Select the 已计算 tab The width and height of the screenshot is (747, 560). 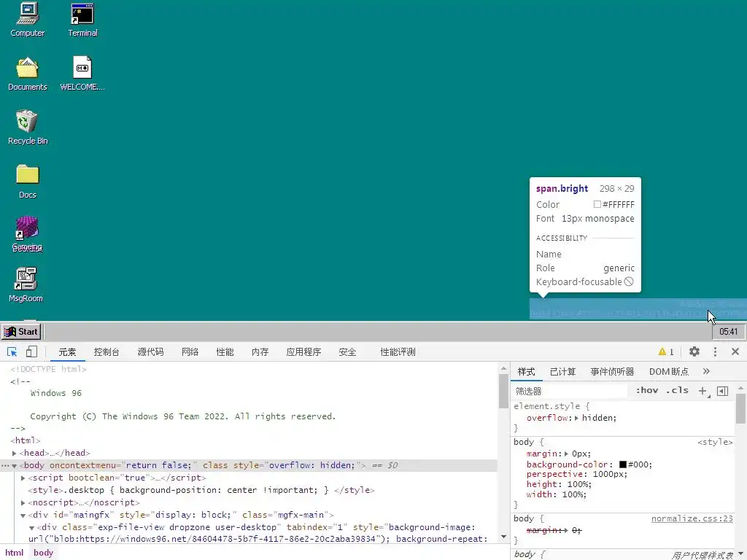click(562, 372)
